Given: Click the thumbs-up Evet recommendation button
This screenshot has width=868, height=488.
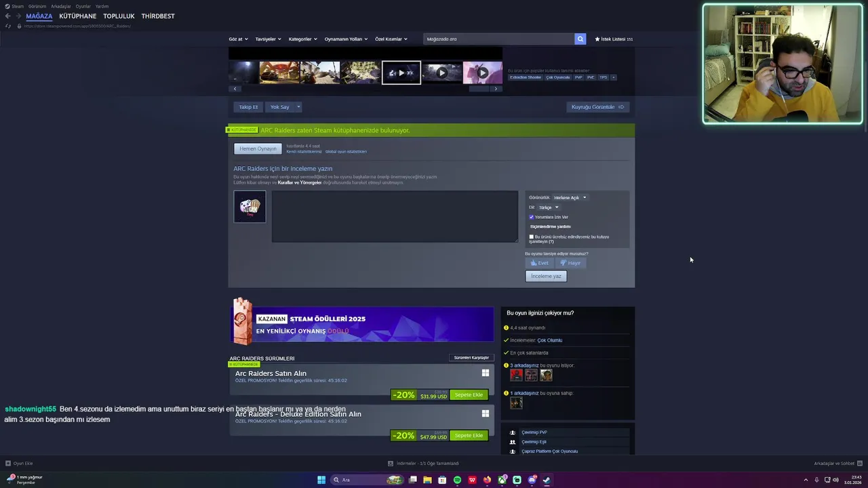Looking at the screenshot, I should pyautogui.click(x=539, y=263).
